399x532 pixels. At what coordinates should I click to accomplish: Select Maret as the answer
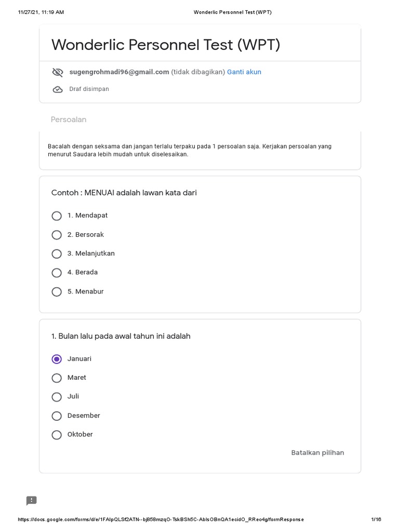click(x=57, y=378)
